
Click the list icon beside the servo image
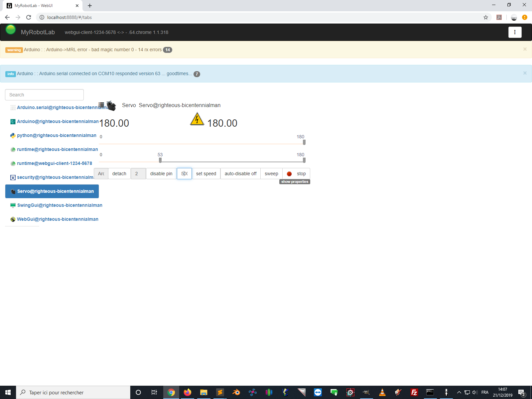(x=101, y=104)
